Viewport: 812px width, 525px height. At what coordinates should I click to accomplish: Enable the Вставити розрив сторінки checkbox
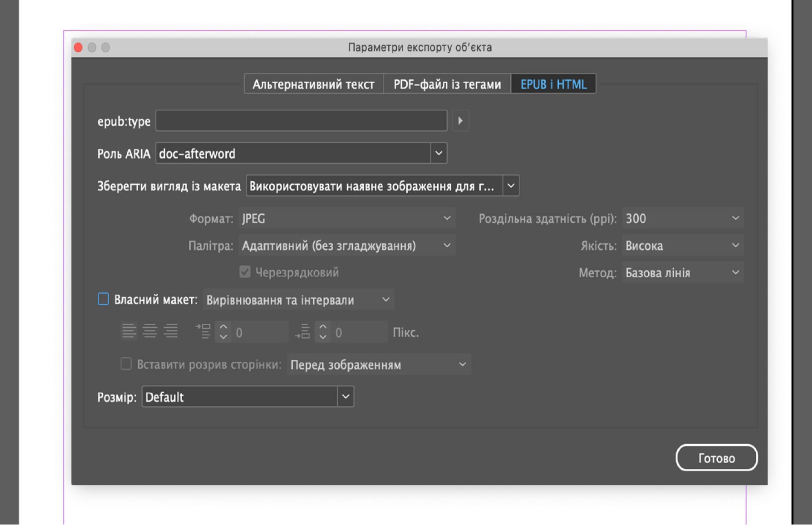126,364
